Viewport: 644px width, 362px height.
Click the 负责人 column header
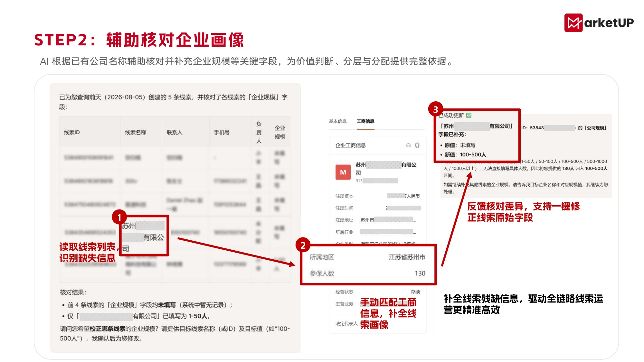pos(259,132)
